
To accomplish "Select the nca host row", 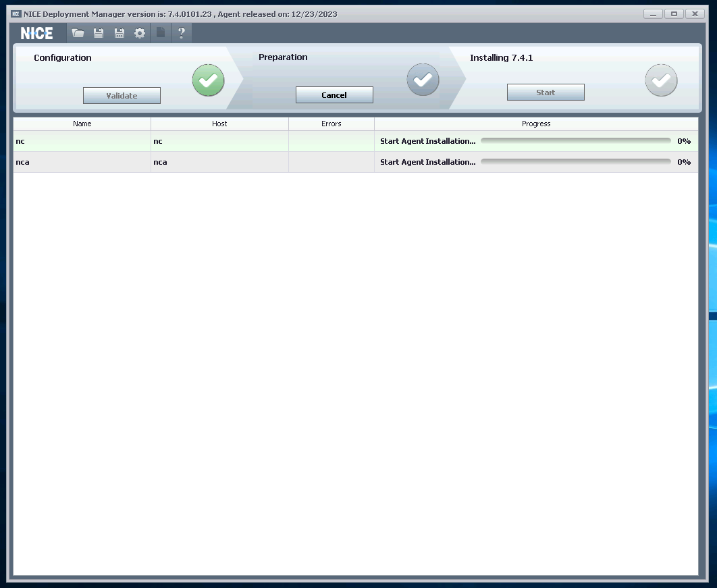I will (219, 162).
